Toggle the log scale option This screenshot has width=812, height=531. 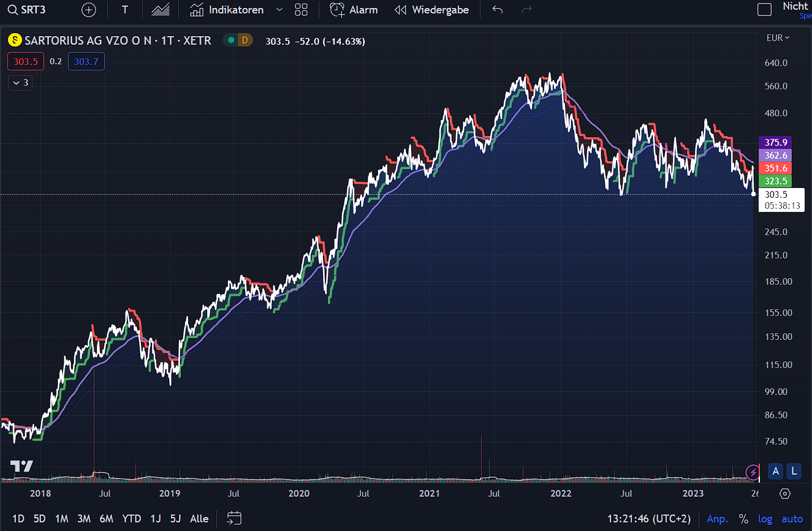pos(765,519)
